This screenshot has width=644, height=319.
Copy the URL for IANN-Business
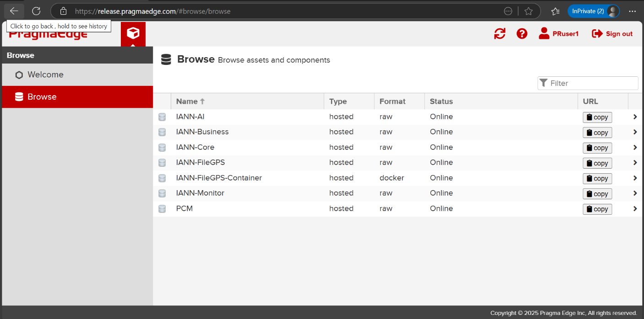click(x=597, y=132)
